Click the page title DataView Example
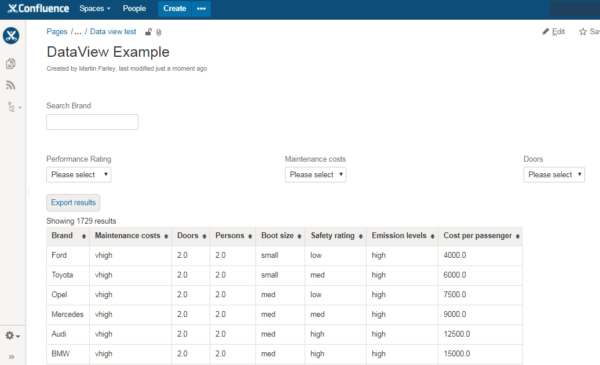The image size is (600, 365). pyautogui.click(x=108, y=52)
